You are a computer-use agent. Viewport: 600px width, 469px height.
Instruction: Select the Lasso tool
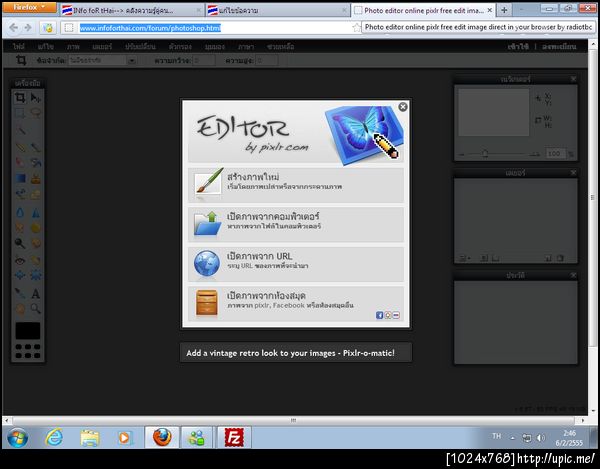(36, 113)
